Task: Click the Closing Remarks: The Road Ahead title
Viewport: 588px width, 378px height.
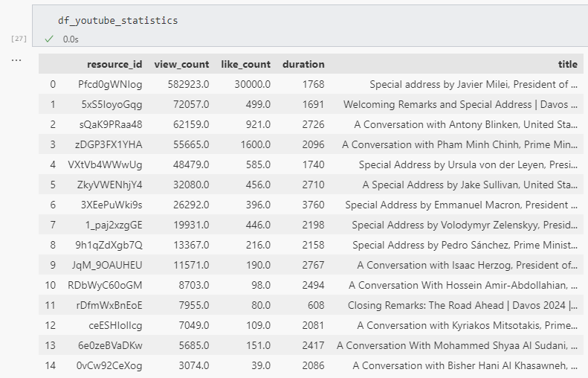Action: coord(463,305)
